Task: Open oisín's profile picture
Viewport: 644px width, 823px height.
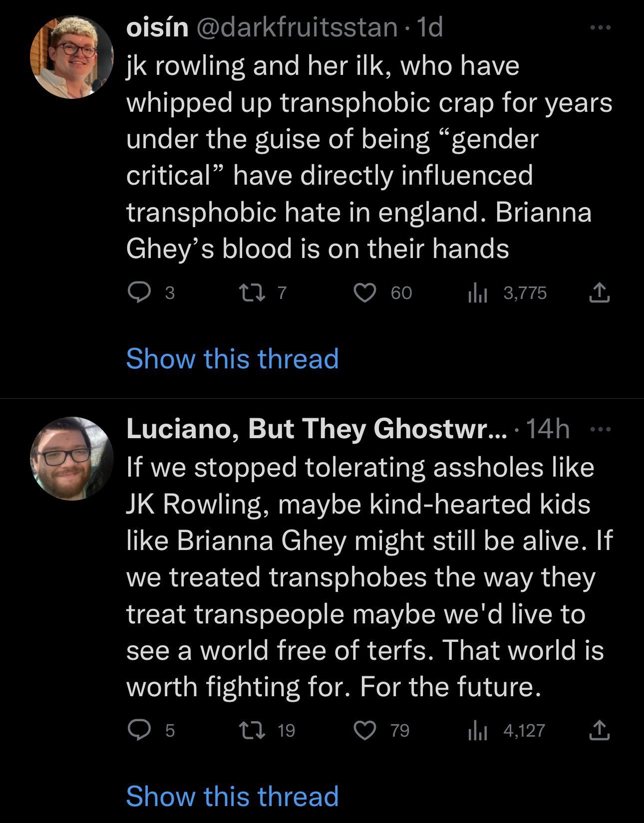Action: pos(72,57)
